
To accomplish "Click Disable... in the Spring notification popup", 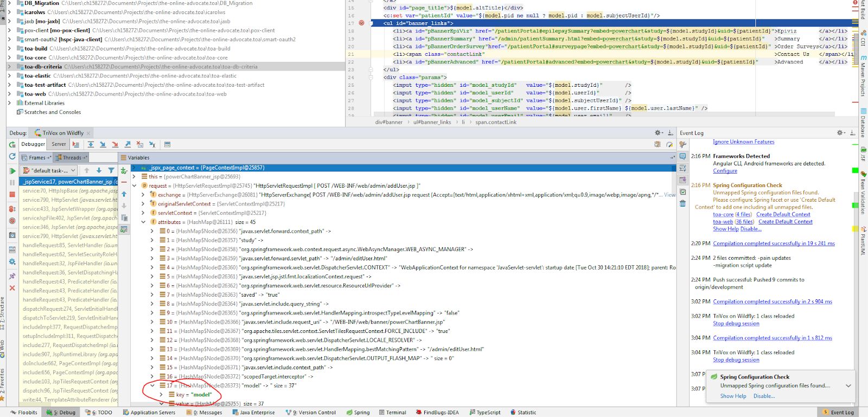I will pos(764,396).
